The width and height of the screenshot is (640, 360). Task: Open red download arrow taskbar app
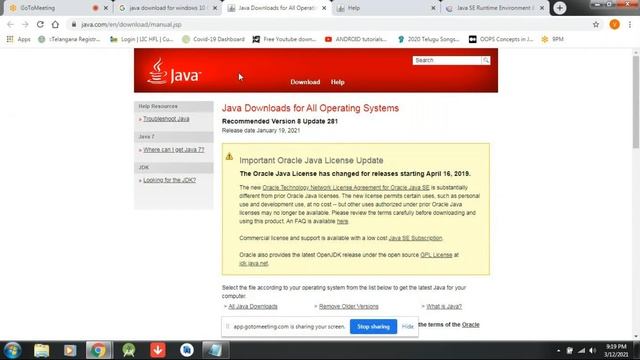tap(158, 350)
